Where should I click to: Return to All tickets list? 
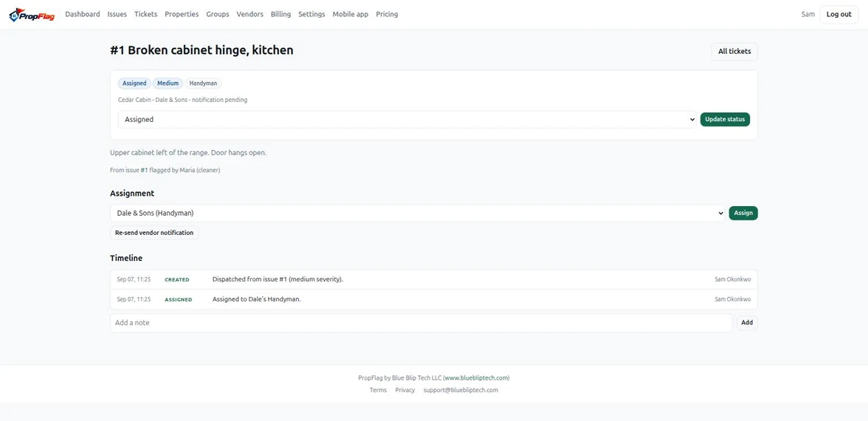(x=734, y=52)
